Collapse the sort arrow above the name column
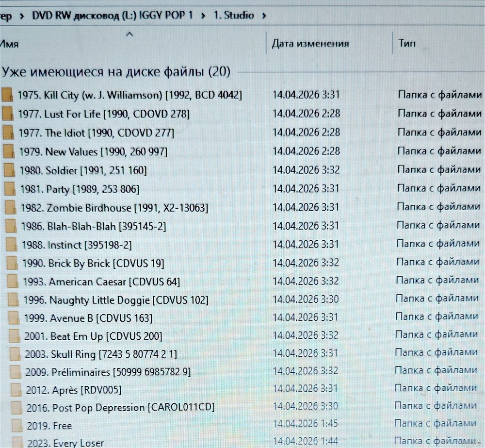 click(x=129, y=34)
